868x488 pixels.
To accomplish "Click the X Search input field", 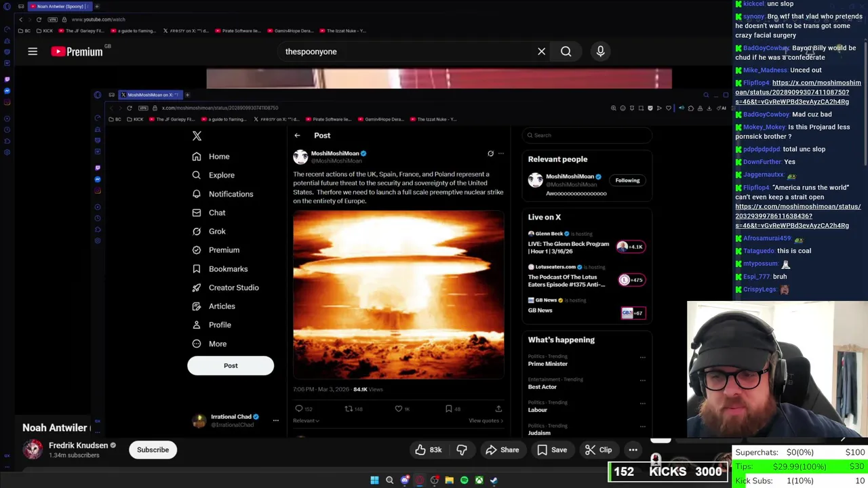I will (x=587, y=136).
